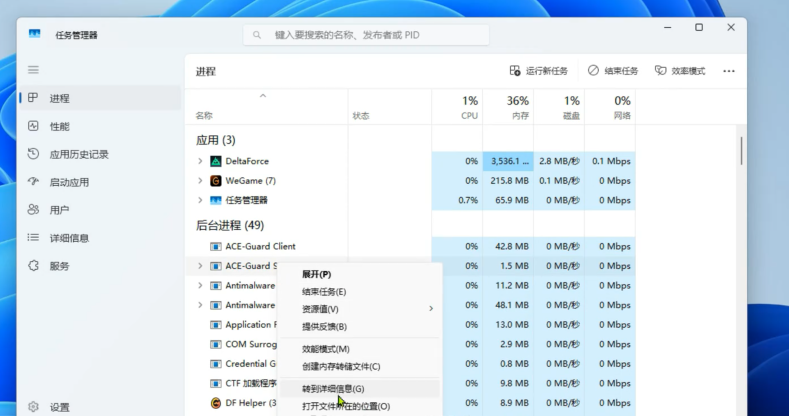This screenshot has height=416, width=789.
Task: Click the search magnifier icon
Action: pyautogui.click(x=257, y=35)
